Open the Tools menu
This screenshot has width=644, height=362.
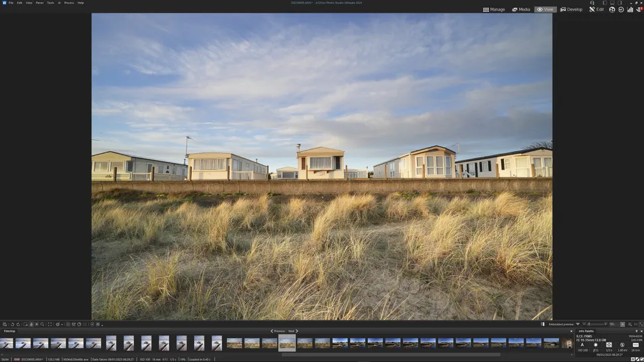click(50, 3)
